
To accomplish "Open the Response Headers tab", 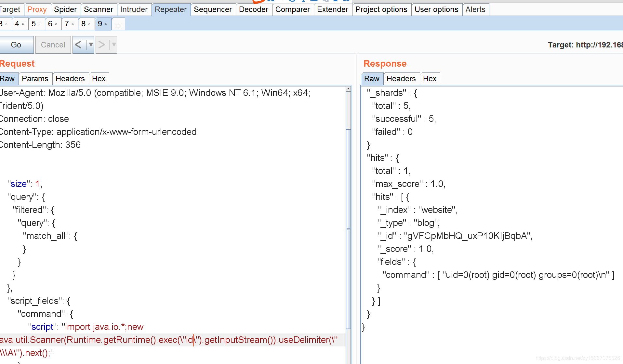I will 401,79.
